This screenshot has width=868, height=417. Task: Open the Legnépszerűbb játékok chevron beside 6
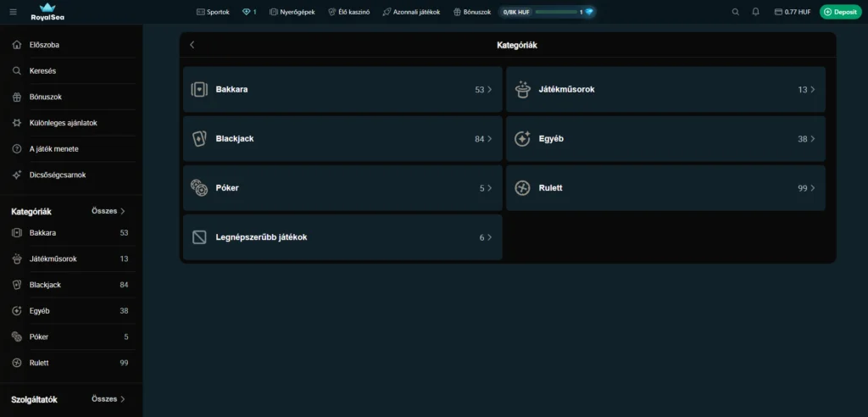click(489, 237)
